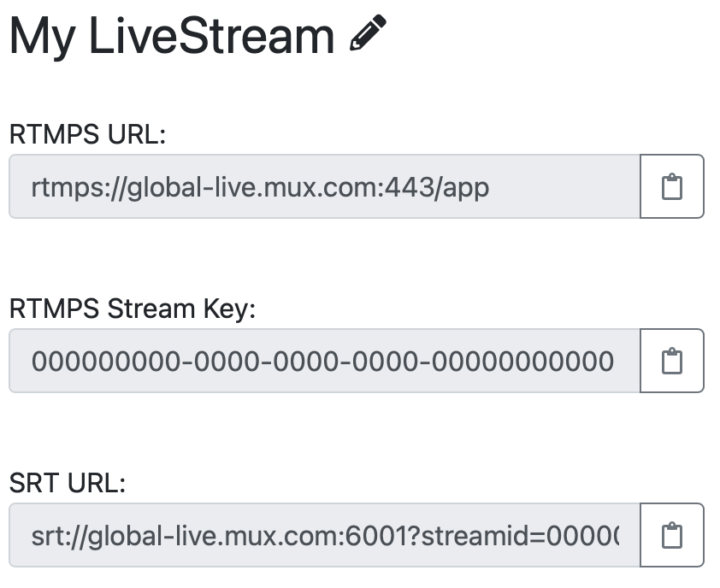Click the rtmps://global-live.mux.com:443/app address text
Image resolution: width=720 pixels, height=588 pixels.
pyautogui.click(x=260, y=186)
